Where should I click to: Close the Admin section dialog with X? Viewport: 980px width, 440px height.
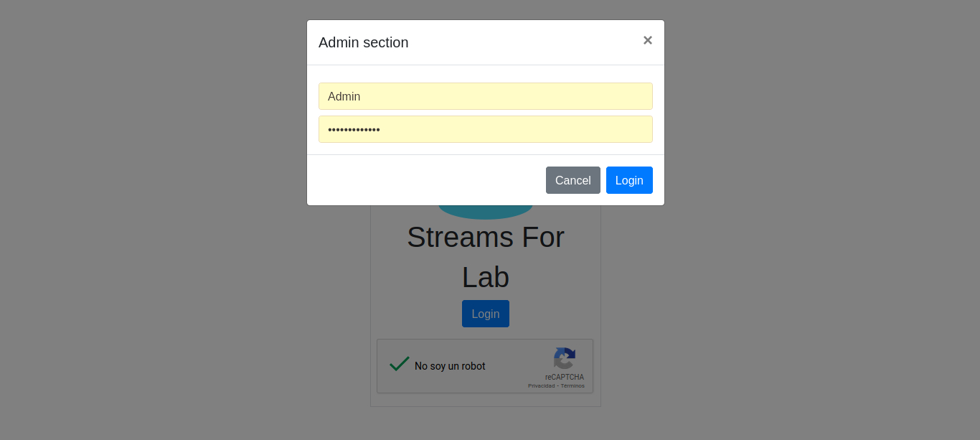[647, 40]
